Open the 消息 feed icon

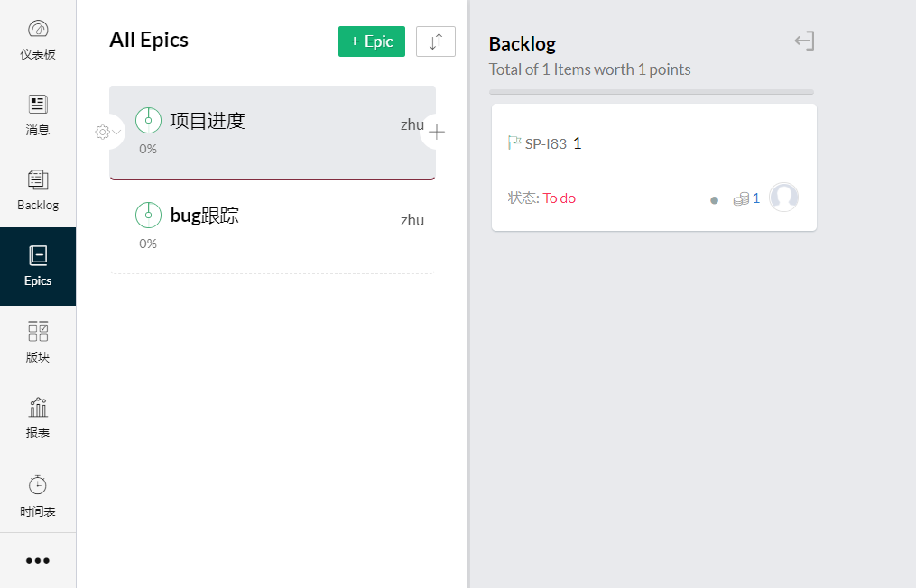pyautogui.click(x=38, y=105)
